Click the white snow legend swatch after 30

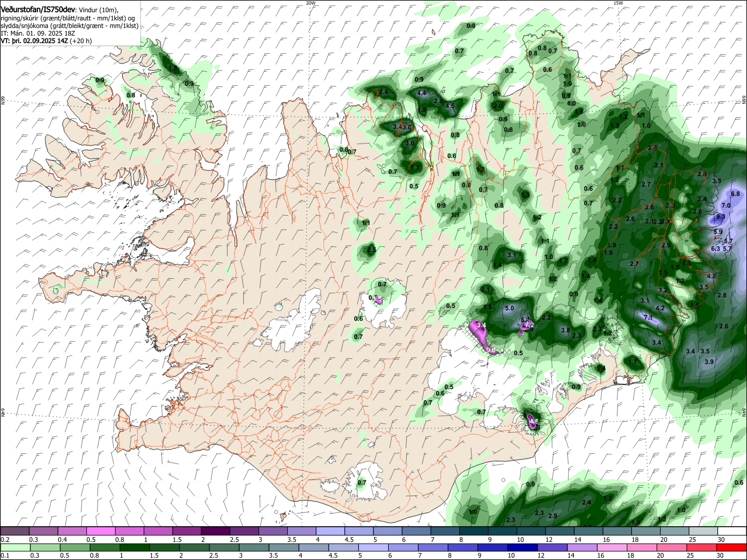click(732, 531)
